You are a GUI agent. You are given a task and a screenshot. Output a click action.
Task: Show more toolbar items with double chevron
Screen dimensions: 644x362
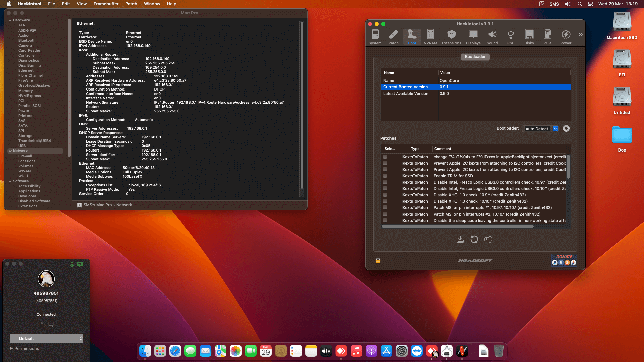(581, 35)
